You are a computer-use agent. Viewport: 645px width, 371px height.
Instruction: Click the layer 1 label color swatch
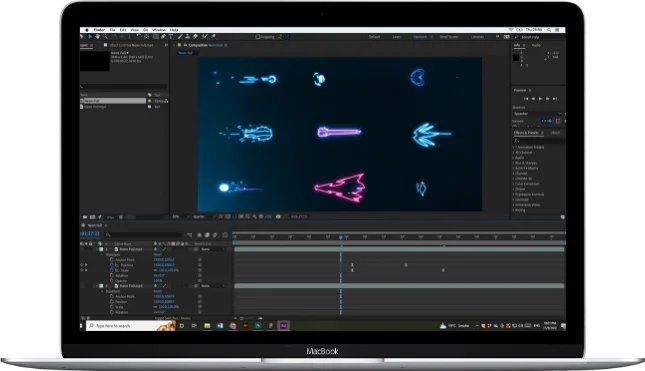tap(101, 249)
